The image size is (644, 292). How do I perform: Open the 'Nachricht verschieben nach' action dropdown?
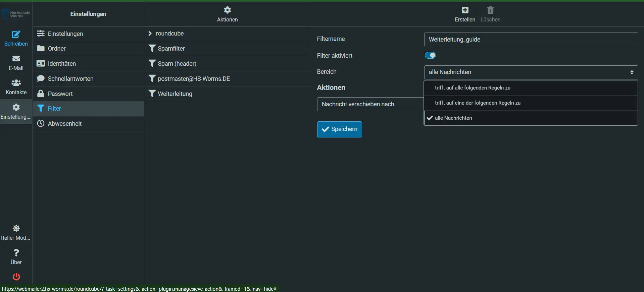point(369,104)
